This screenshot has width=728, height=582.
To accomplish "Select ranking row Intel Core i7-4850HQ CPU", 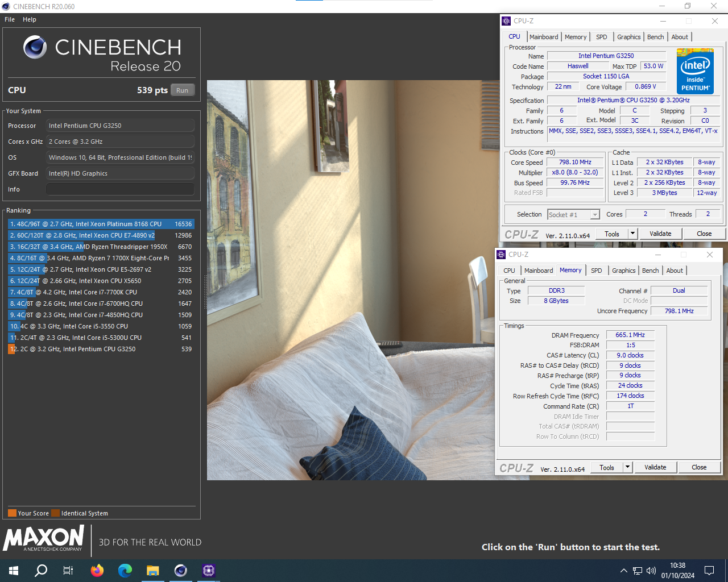I will pyautogui.click(x=101, y=315).
